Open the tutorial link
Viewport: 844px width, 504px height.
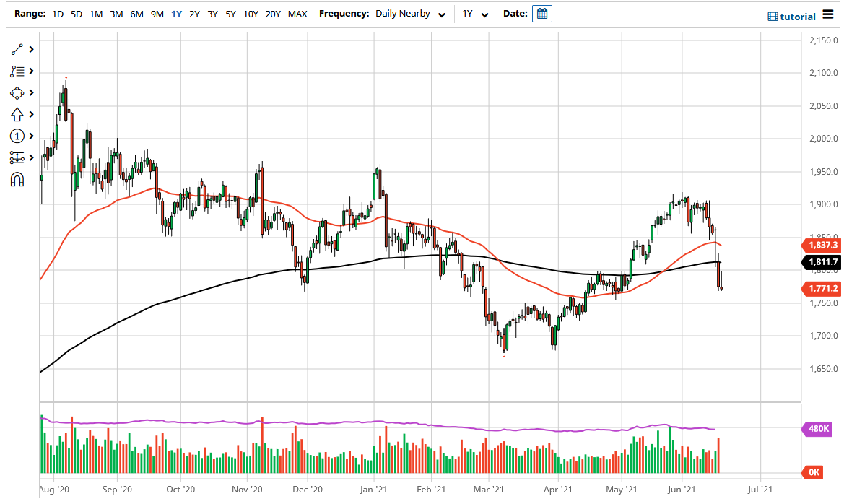tap(798, 17)
